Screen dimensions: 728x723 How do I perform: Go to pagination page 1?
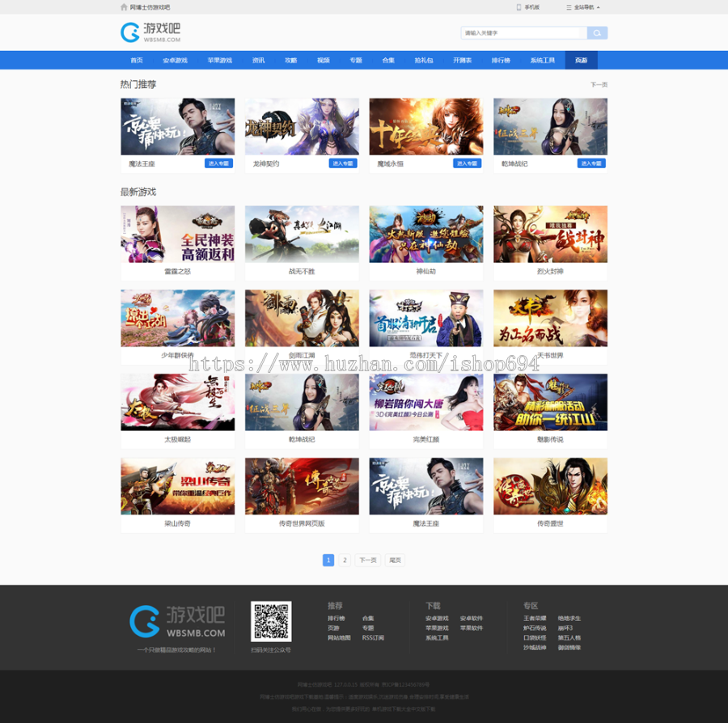coord(328,560)
